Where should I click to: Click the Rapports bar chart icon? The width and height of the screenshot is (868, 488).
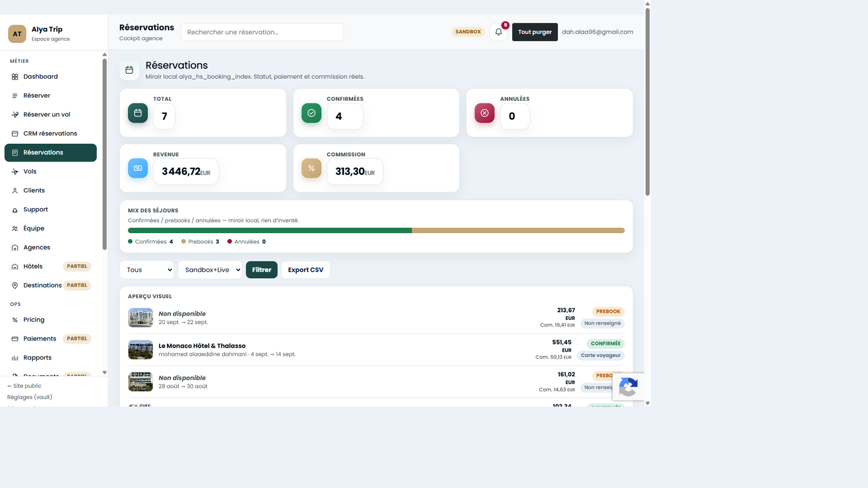[x=15, y=358]
